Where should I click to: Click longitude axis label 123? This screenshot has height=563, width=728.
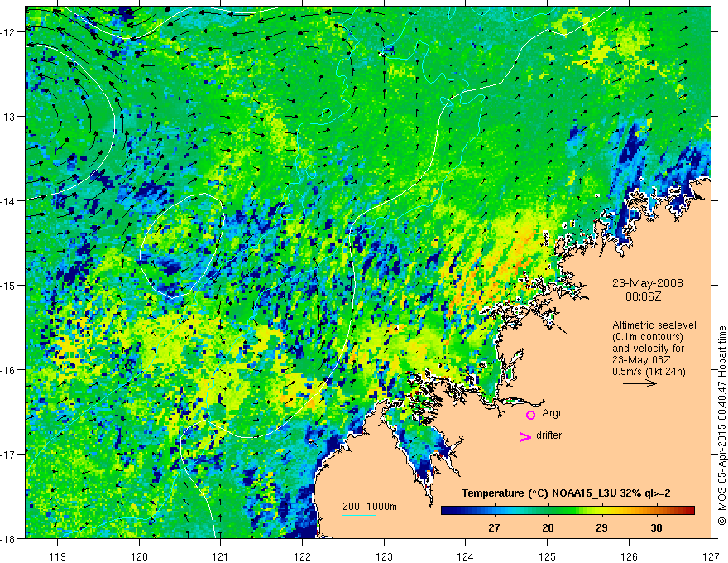tap(384, 556)
